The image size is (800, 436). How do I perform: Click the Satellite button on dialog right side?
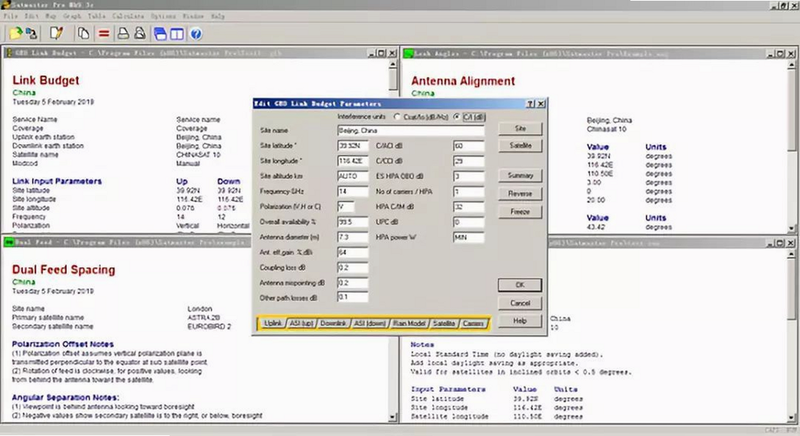[520, 146]
